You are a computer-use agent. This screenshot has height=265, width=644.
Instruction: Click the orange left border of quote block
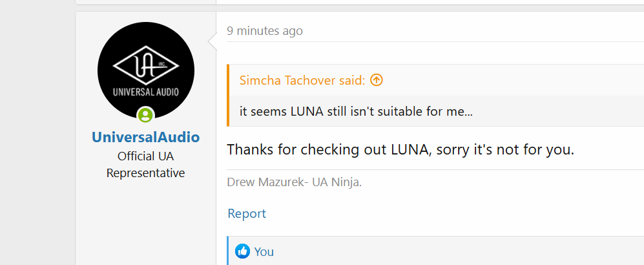pyautogui.click(x=228, y=96)
